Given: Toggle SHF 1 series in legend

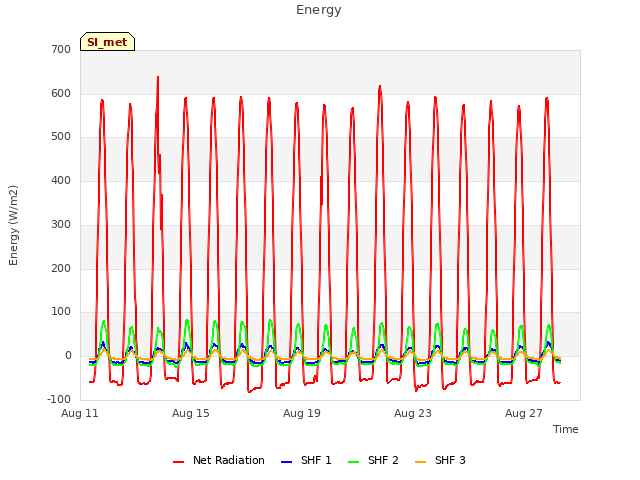Looking at the screenshot, I should pos(306,460).
